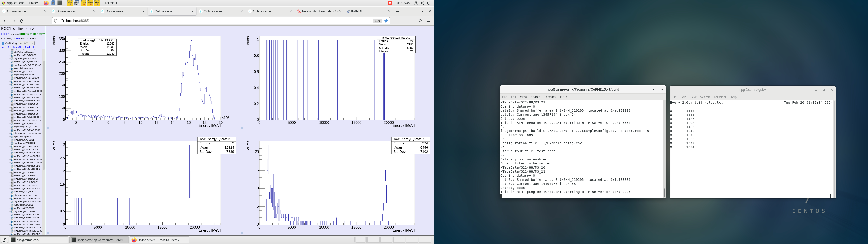This screenshot has height=244, width=868.
Task: Click the Firefox launcher in top panel
Action: tap(46, 3)
